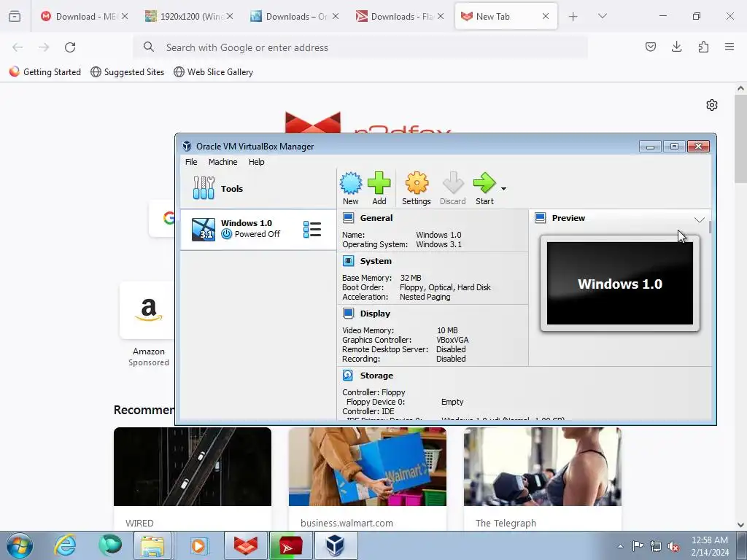Click Add machine green plus icon

tap(379, 189)
